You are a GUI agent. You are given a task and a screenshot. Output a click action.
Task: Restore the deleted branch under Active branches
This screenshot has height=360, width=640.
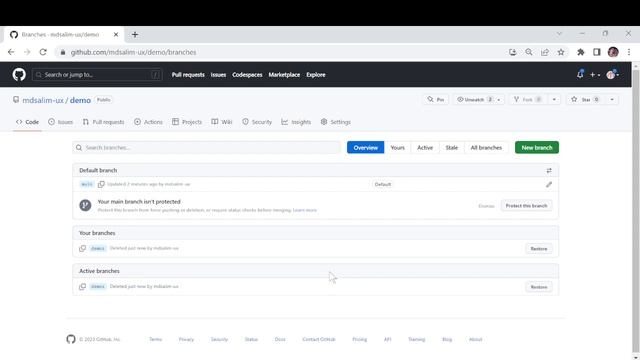(x=539, y=287)
